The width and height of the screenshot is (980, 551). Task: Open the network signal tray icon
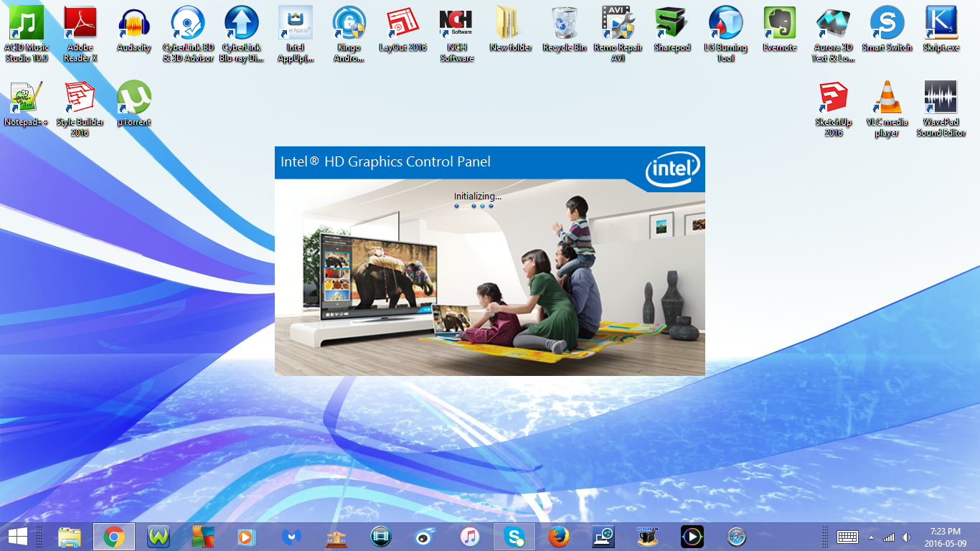point(889,537)
